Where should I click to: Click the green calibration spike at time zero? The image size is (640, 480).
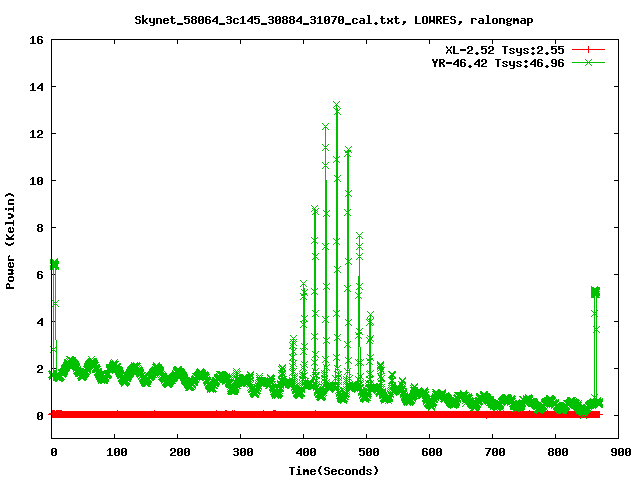coord(54,264)
